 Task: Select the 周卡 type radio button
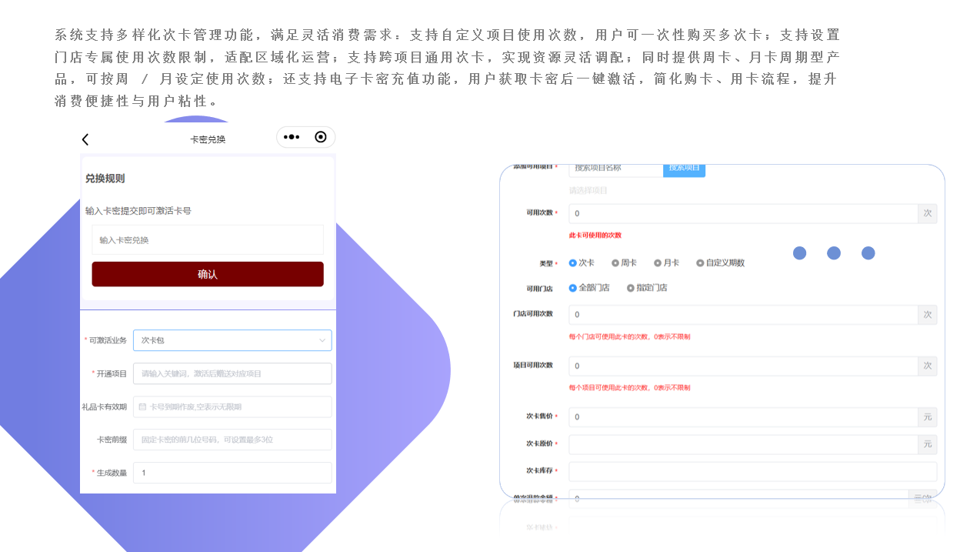pyautogui.click(x=615, y=263)
